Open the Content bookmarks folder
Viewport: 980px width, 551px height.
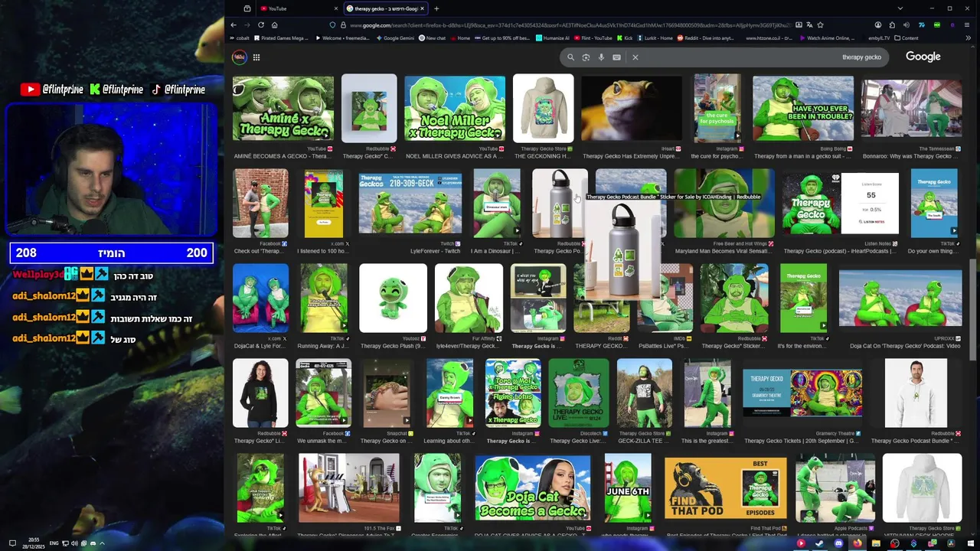[x=906, y=37]
